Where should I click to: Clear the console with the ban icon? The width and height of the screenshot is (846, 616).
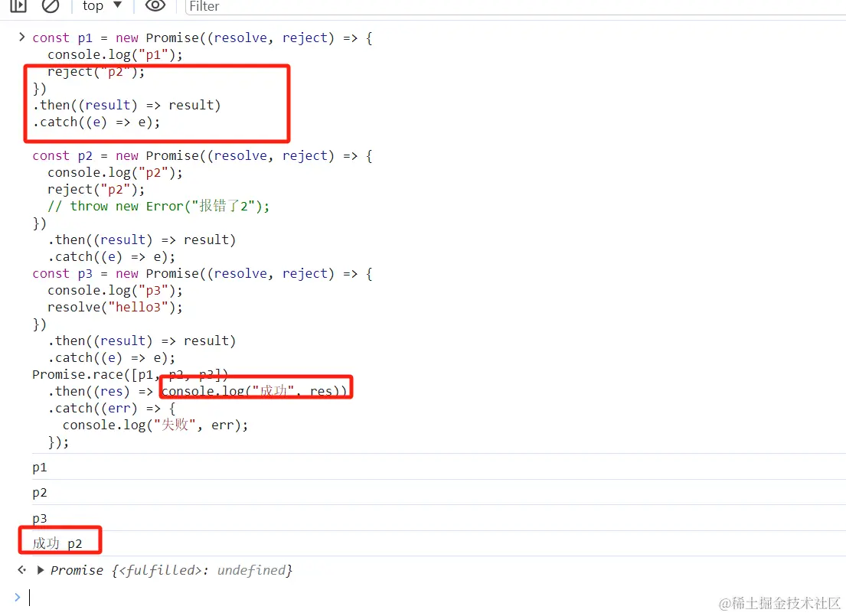(51, 6)
